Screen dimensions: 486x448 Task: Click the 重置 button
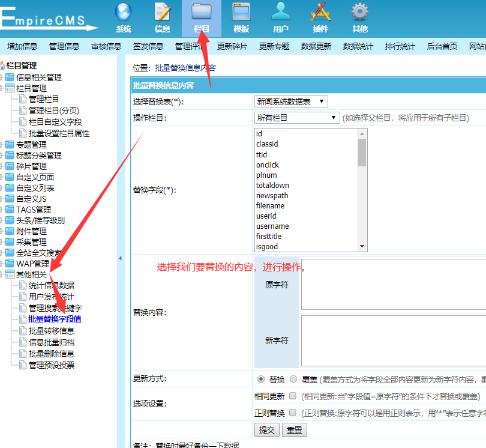(294, 430)
